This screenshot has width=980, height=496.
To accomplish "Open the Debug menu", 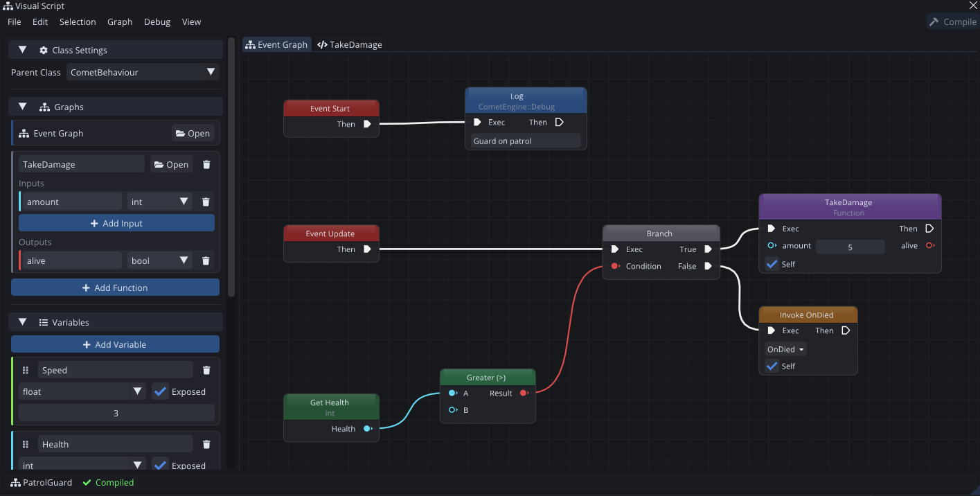I will click(157, 21).
